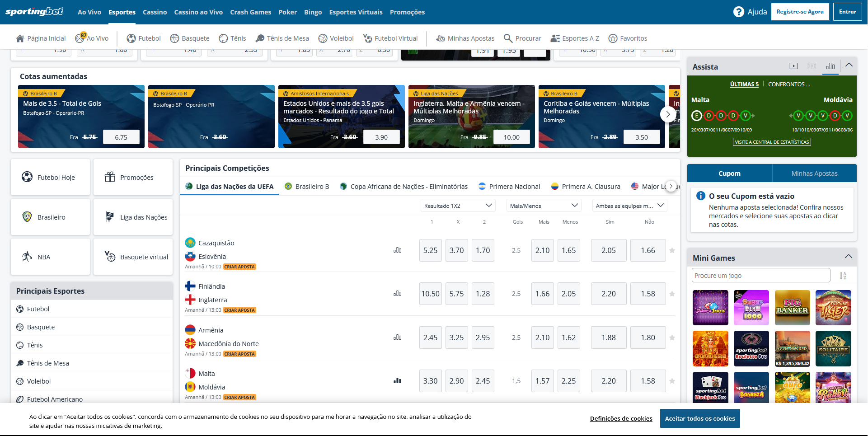
Task: Open the Liga das Nações quick link tile
Action: click(133, 217)
